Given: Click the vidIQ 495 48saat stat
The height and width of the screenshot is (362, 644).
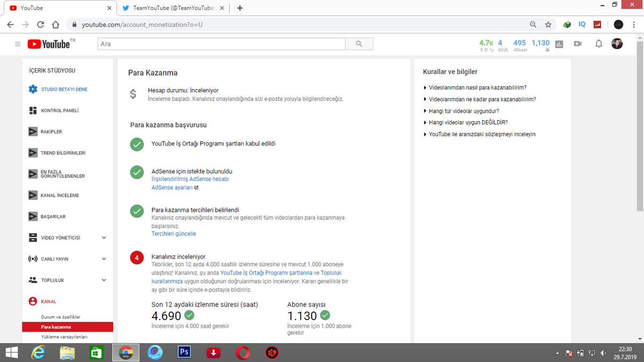Looking at the screenshot, I should (519, 45).
